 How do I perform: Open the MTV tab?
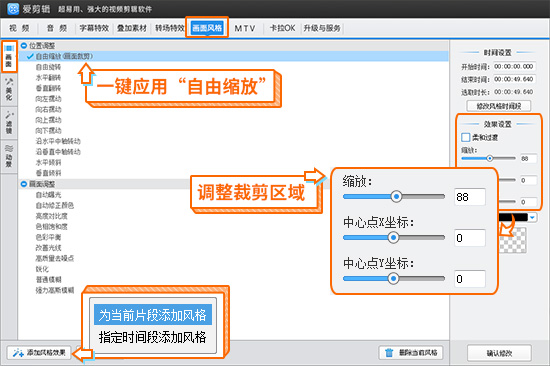click(x=244, y=28)
